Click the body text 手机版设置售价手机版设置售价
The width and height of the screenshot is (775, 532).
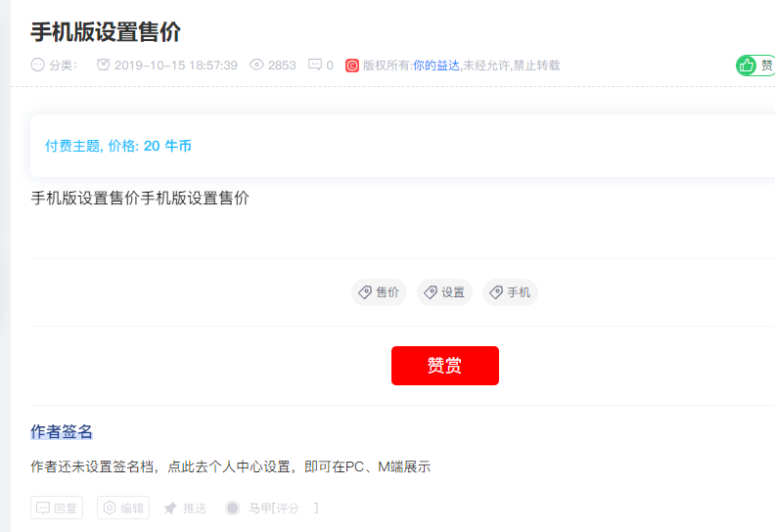(x=140, y=199)
